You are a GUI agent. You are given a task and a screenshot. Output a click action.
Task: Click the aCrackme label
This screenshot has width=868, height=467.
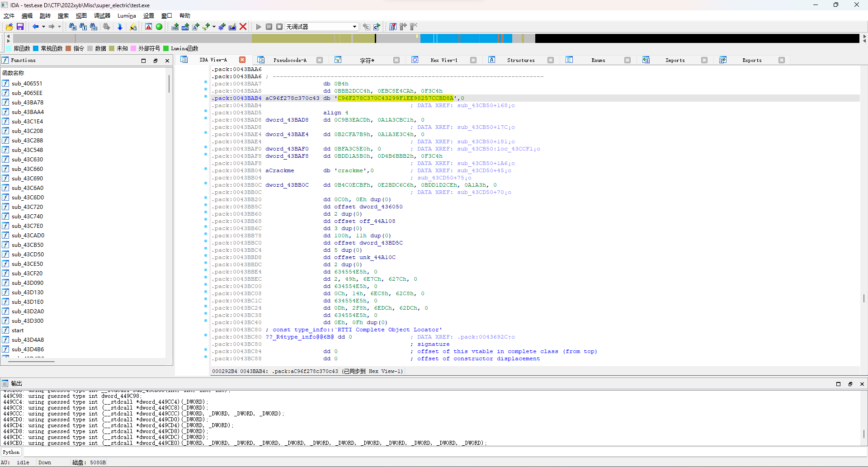pyautogui.click(x=280, y=170)
